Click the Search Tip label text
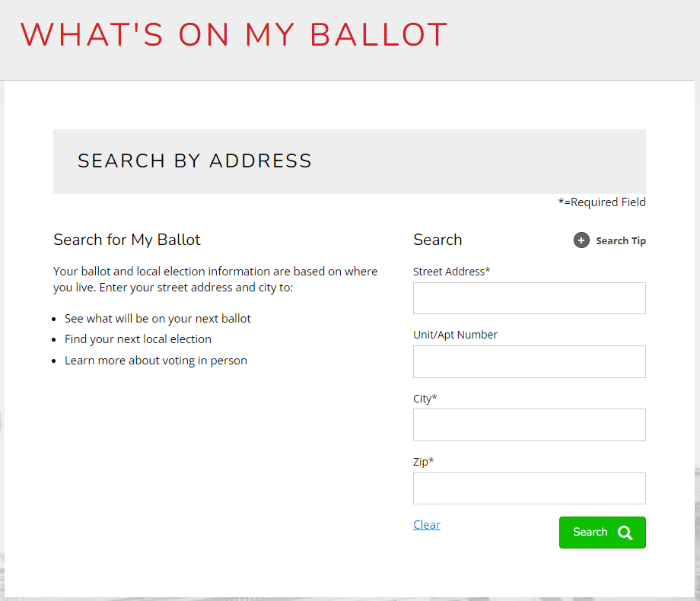Image resolution: width=700 pixels, height=601 pixels. pos(620,240)
